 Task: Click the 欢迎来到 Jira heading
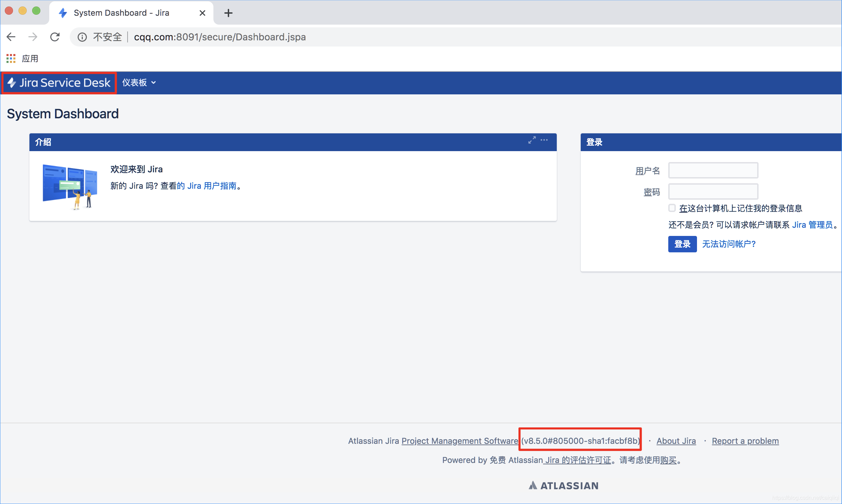(x=136, y=169)
